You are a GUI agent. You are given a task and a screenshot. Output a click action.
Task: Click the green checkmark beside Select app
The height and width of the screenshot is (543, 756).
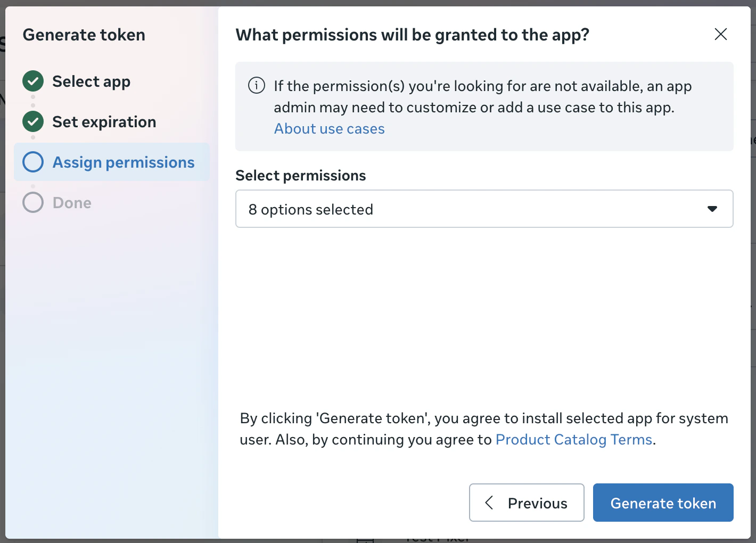32,81
